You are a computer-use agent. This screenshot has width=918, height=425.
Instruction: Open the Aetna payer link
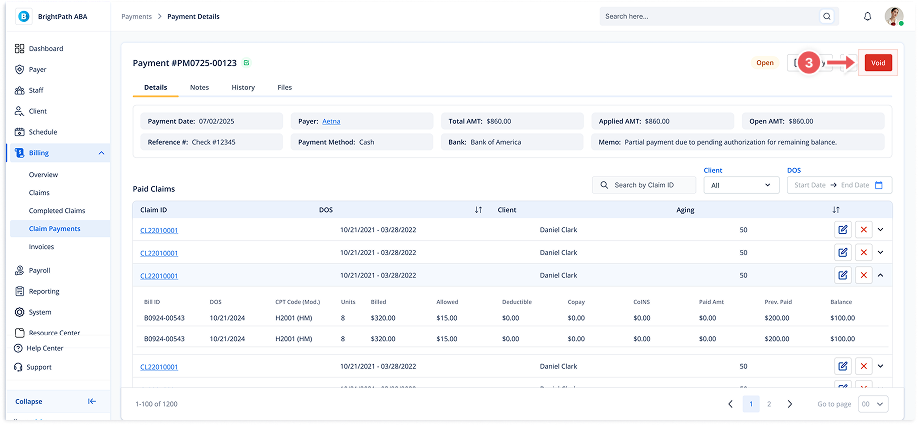[x=330, y=121]
